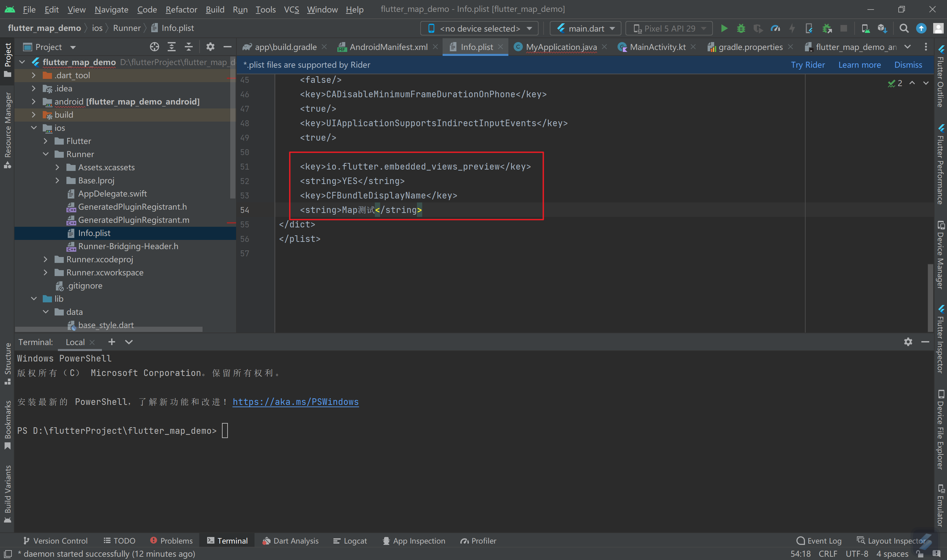Run the app with the green Run button
The width and height of the screenshot is (947, 560).
click(x=724, y=28)
